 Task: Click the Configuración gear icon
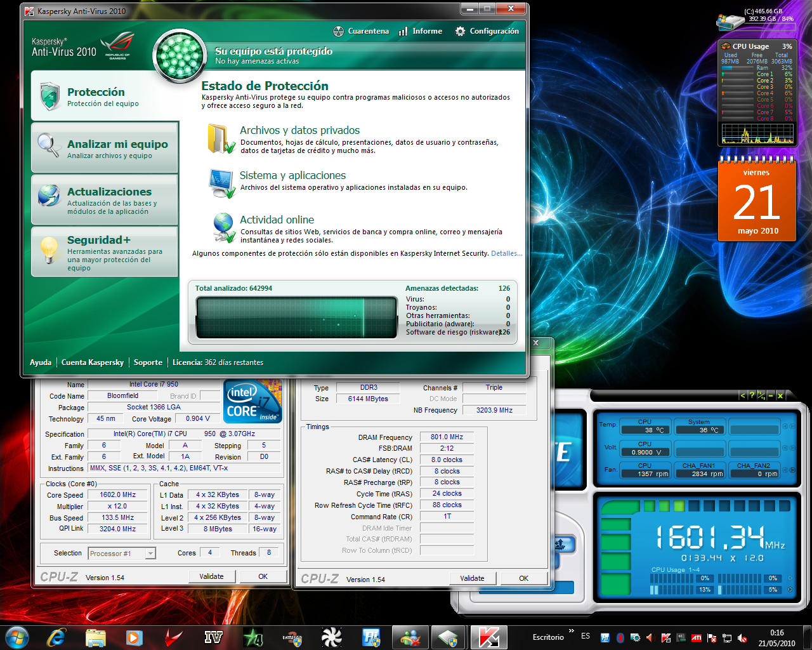[459, 31]
